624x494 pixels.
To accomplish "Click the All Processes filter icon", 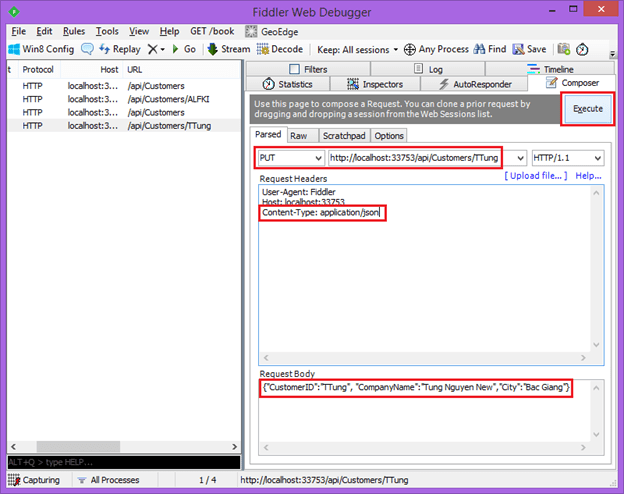I will pyautogui.click(x=82, y=480).
